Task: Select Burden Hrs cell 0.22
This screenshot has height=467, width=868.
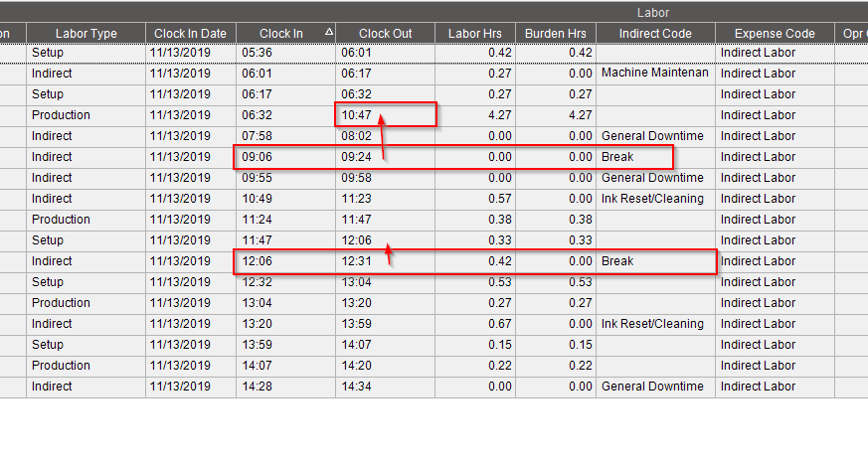Action: [x=555, y=366]
